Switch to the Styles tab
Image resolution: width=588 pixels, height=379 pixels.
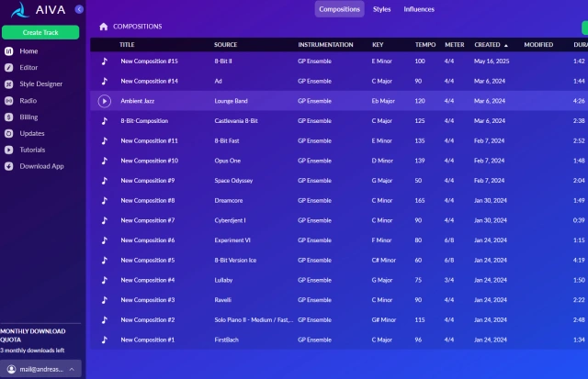pyautogui.click(x=382, y=9)
